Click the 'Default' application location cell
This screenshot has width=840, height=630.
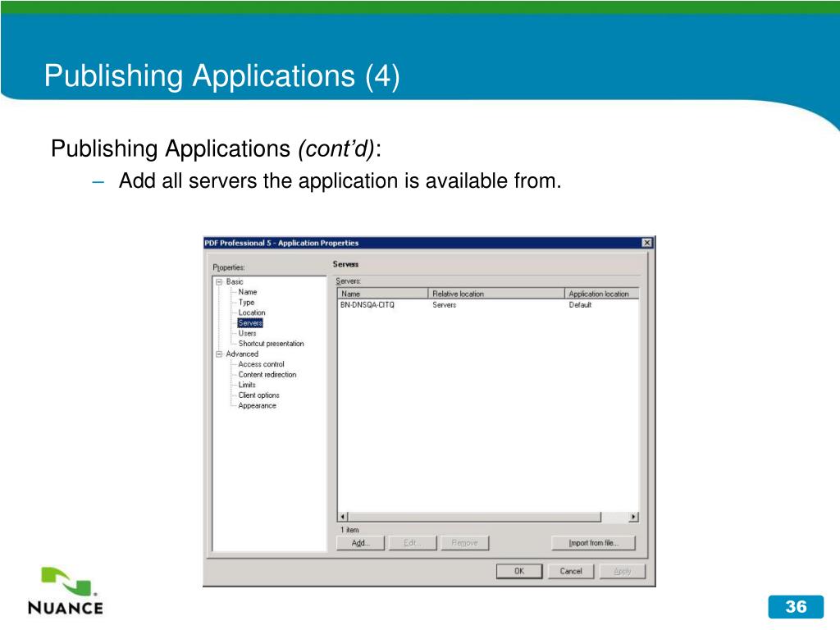point(580,305)
